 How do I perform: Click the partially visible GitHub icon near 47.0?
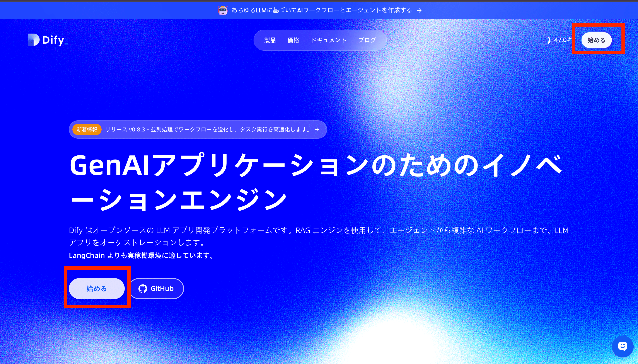[549, 40]
